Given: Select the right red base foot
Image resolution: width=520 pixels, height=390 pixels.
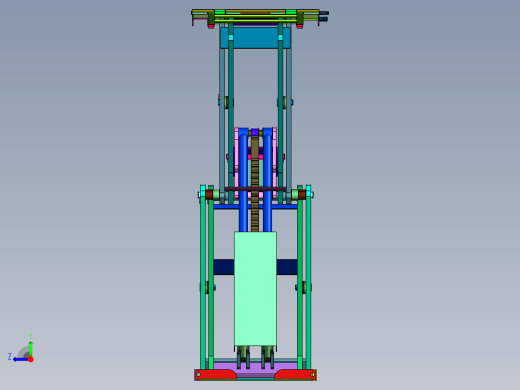Looking at the screenshot, I should pyautogui.click(x=295, y=375).
